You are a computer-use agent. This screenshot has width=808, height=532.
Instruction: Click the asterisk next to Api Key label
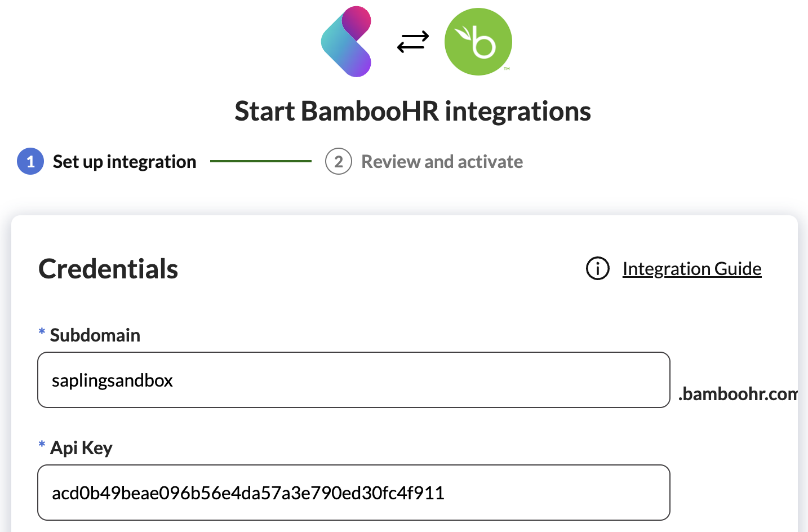[41, 445]
